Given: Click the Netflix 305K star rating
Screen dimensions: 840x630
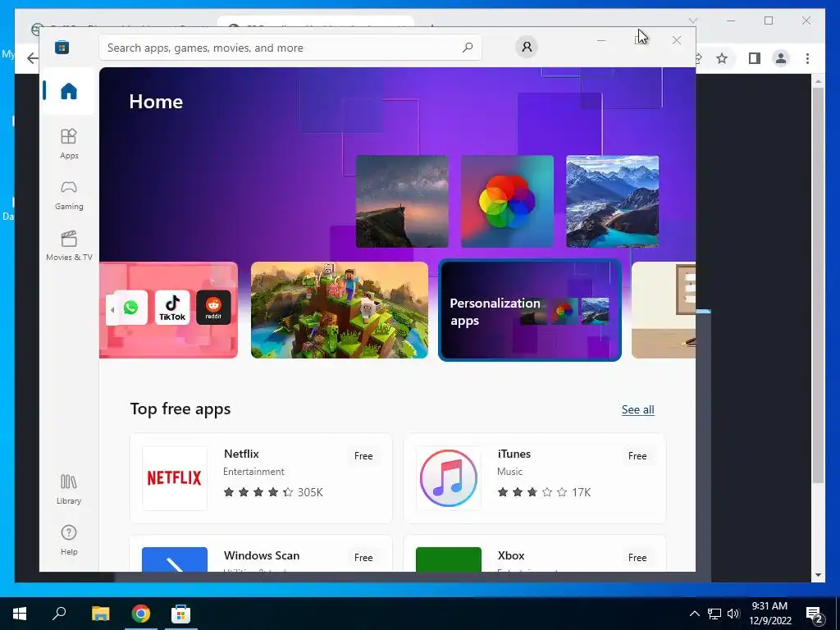Looking at the screenshot, I should (x=273, y=492).
